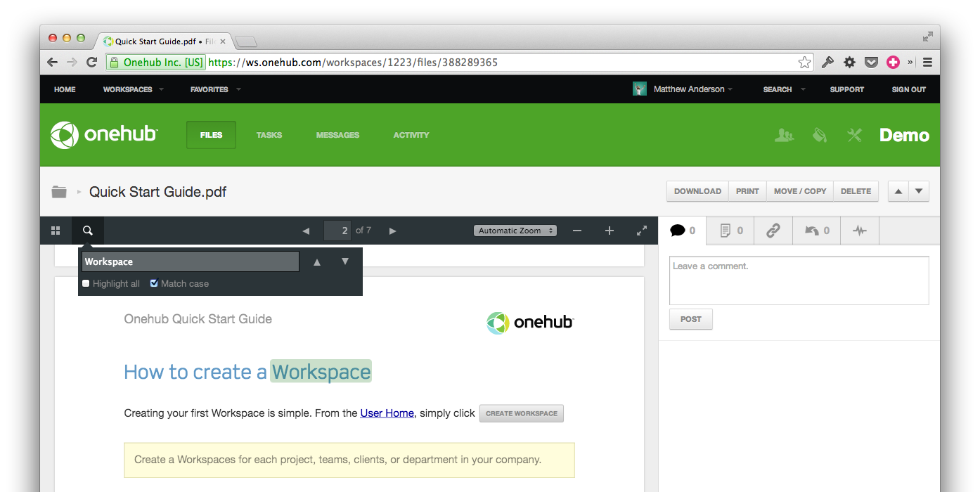Delete the file with Delete button
Viewport: 980px width, 492px height.
click(x=856, y=191)
